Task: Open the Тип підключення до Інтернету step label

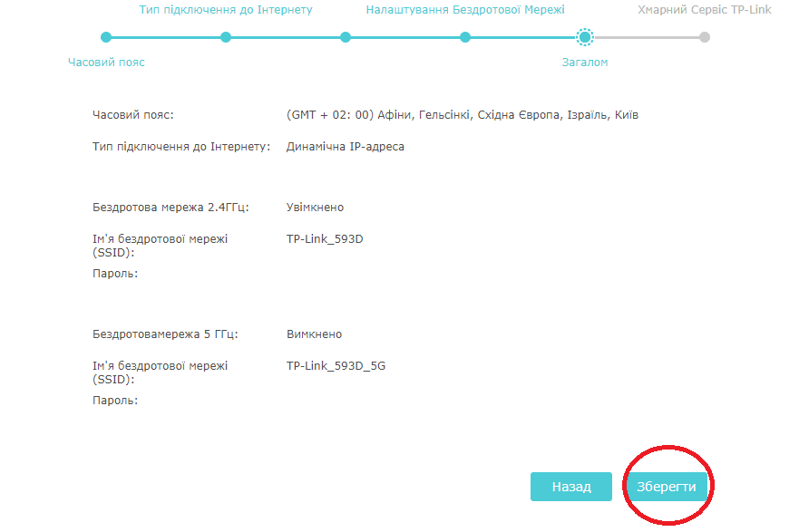Action: 226,10
